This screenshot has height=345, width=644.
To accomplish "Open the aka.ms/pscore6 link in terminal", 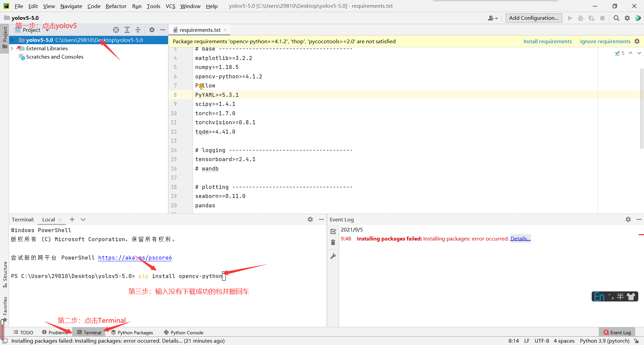I will [135, 258].
